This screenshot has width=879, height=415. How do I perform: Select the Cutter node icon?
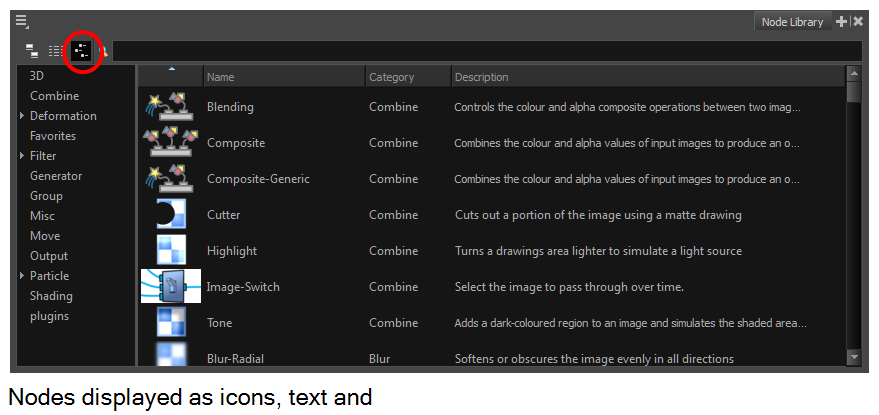pyautogui.click(x=170, y=215)
